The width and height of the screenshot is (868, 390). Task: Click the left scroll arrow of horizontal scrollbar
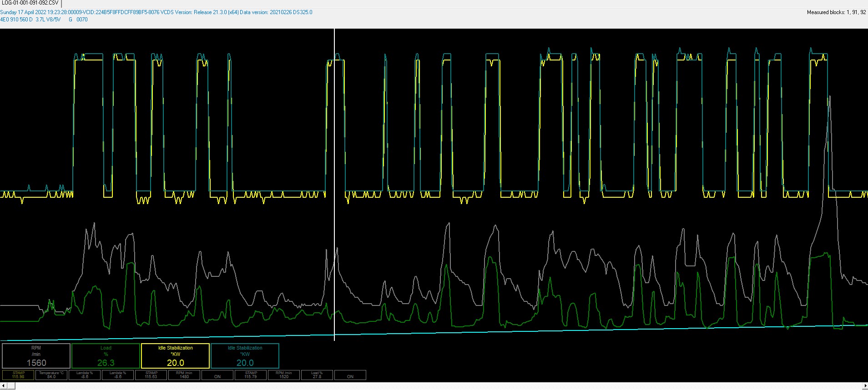pos(3,386)
